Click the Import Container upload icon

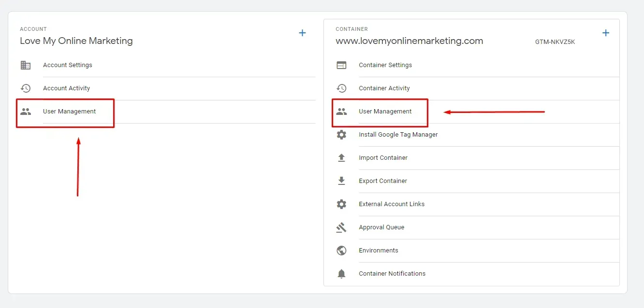[341, 158]
